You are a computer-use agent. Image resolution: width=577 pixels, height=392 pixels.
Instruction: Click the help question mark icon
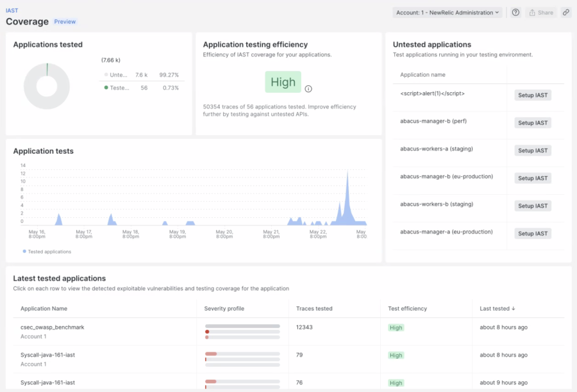515,12
